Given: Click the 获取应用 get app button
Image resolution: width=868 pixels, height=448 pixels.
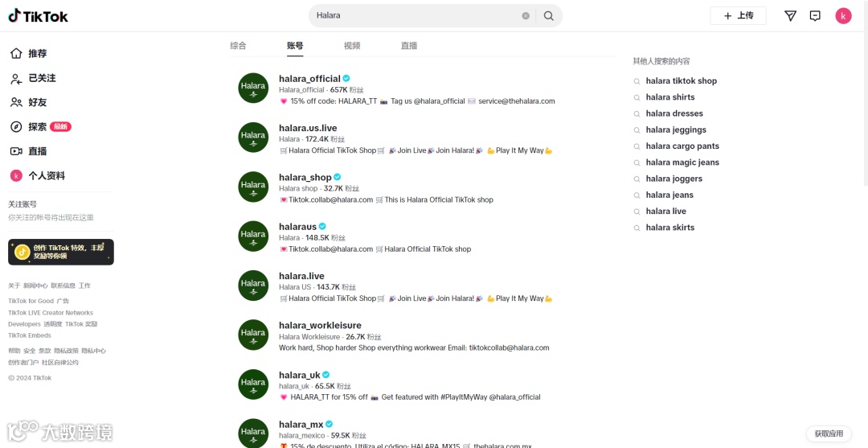Looking at the screenshot, I should [829, 434].
